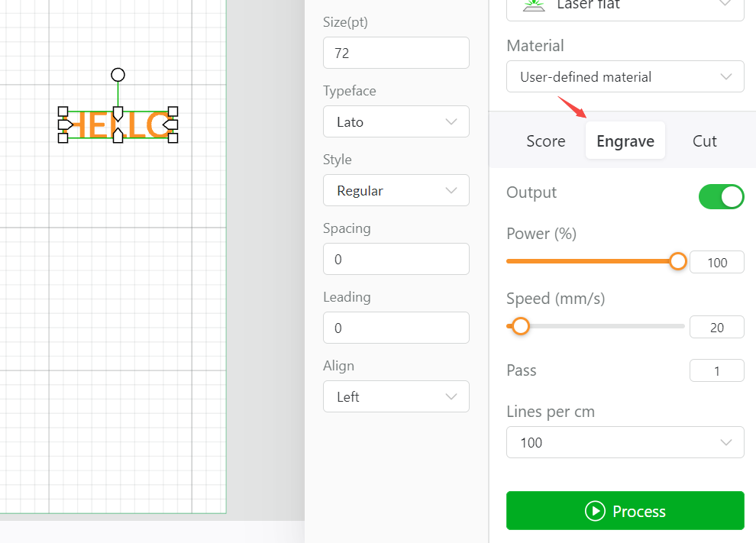
Task: Open the Typeface dropdown showing Lato
Action: coord(396,122)
